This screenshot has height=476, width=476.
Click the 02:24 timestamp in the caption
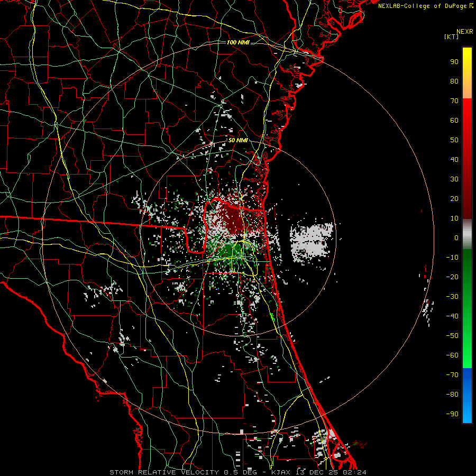coord(354,472)
